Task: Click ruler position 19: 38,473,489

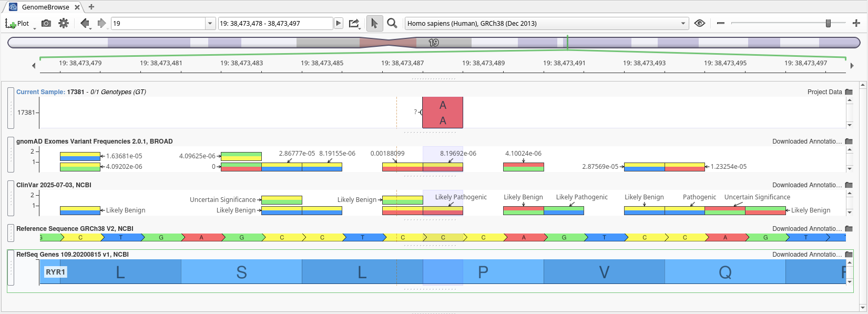Action: pyautogui.click(x=484, y=63)
